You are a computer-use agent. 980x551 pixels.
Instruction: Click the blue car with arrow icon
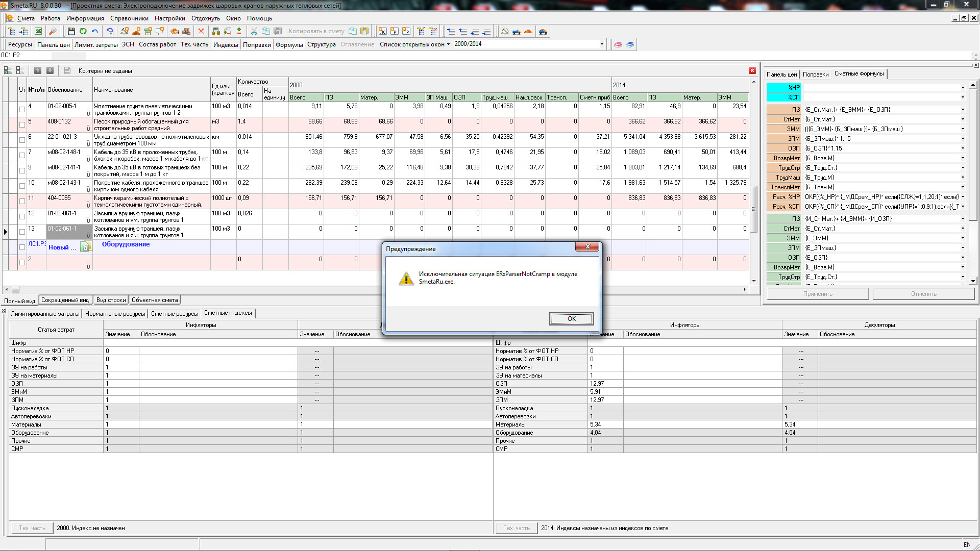click(x=543, y=32)
